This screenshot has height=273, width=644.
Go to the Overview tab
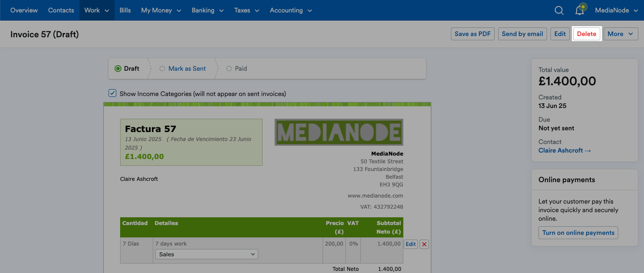tap(24, 10)
